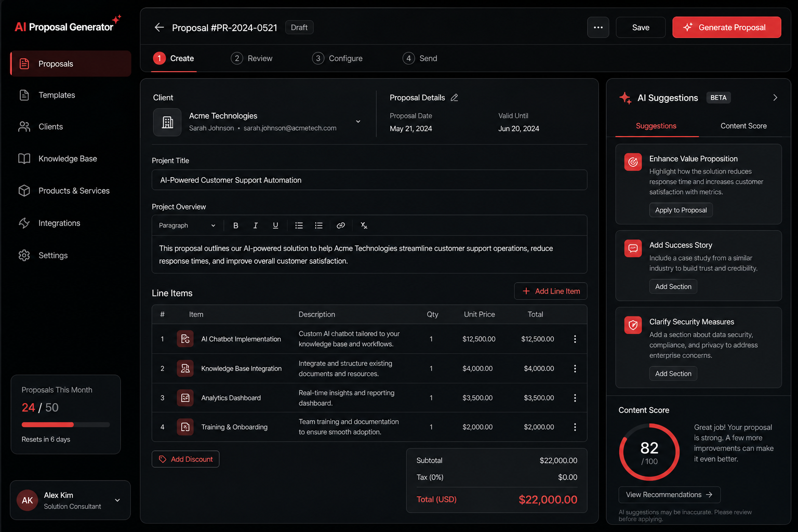The image size is (798, 532).
Task: Click the Save button
Action: (641, 28)
